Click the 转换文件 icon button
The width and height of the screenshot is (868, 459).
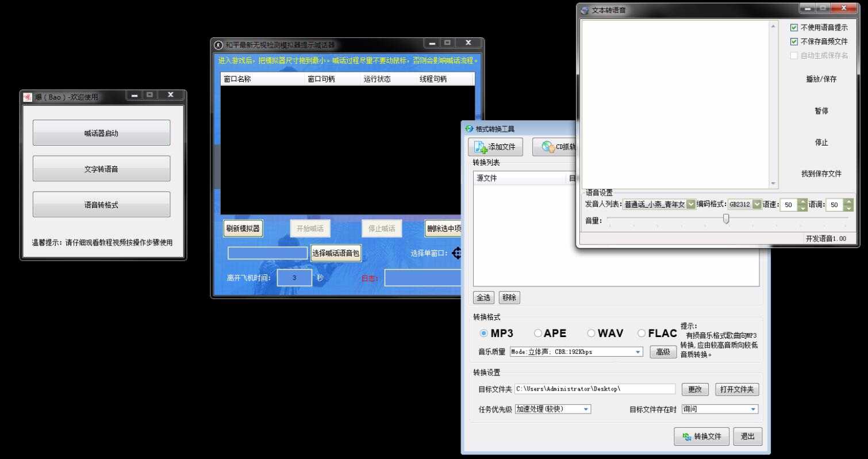[702, 437]
